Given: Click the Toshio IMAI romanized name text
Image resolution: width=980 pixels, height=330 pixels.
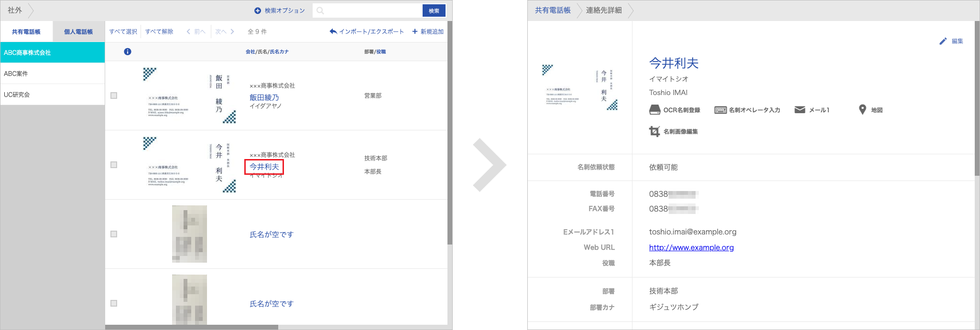Looking at the screenshot, I should pyautogui.click(x=668, y=93).
